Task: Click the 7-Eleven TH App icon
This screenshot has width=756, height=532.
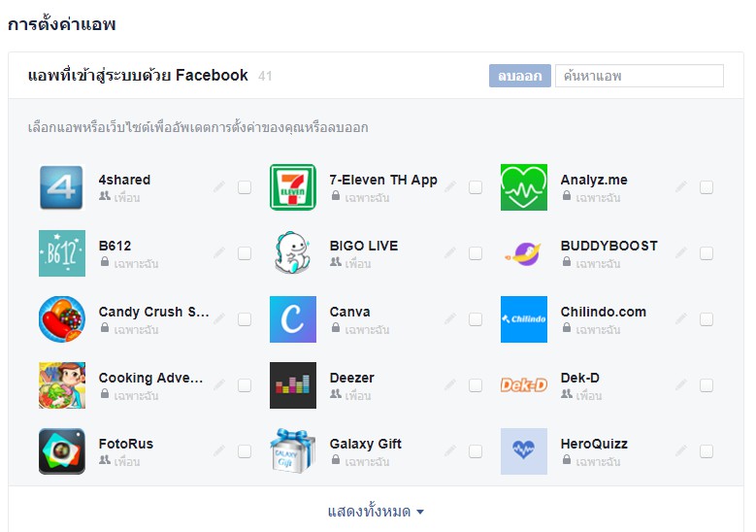Action: (x=293, y=187)
